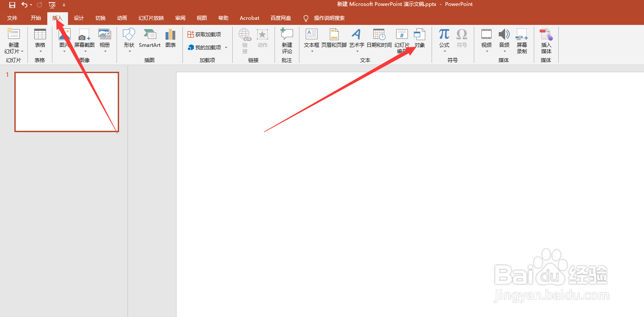Expand the 相册 dropdown arrow
Image resolution: width=644 pixels, height=317 pixels.
click(105, 51)
